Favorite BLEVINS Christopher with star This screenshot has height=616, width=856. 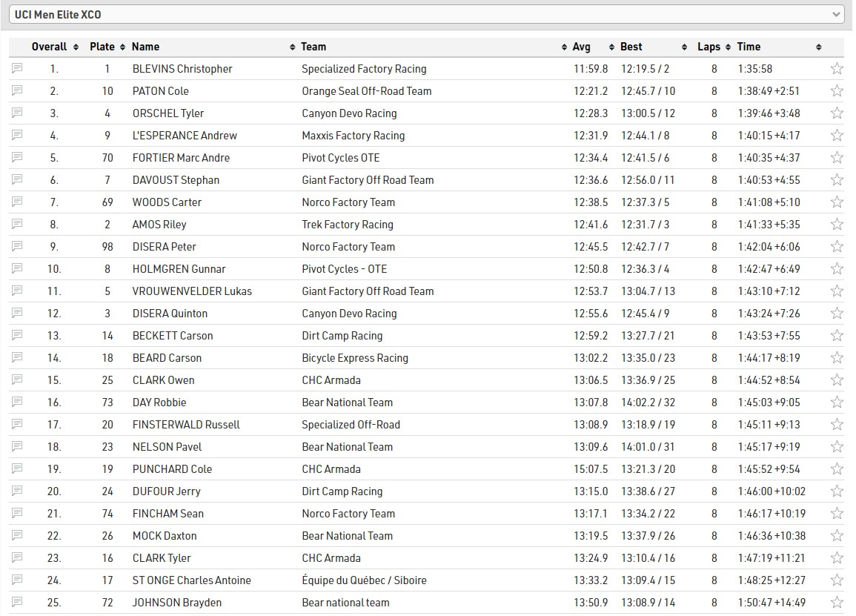[x=836, y=69]
